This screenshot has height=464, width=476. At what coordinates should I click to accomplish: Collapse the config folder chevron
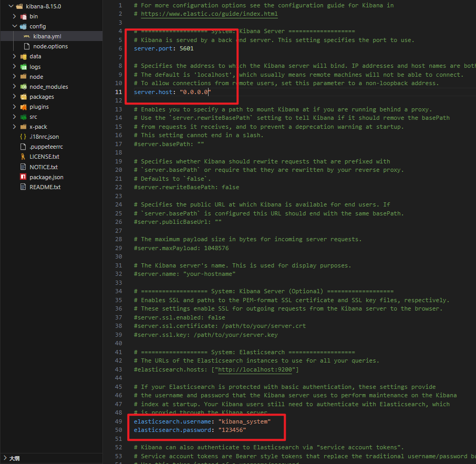[15, 26]
